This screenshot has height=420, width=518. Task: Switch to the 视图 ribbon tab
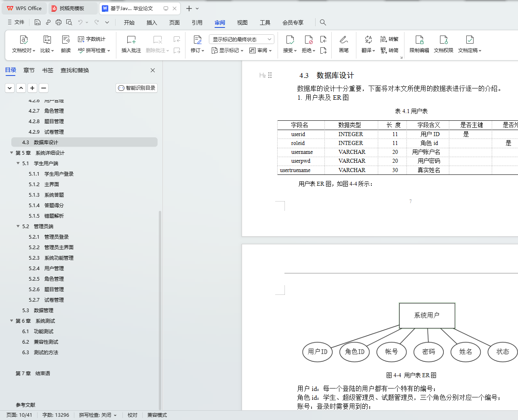(x=242, y=23)
